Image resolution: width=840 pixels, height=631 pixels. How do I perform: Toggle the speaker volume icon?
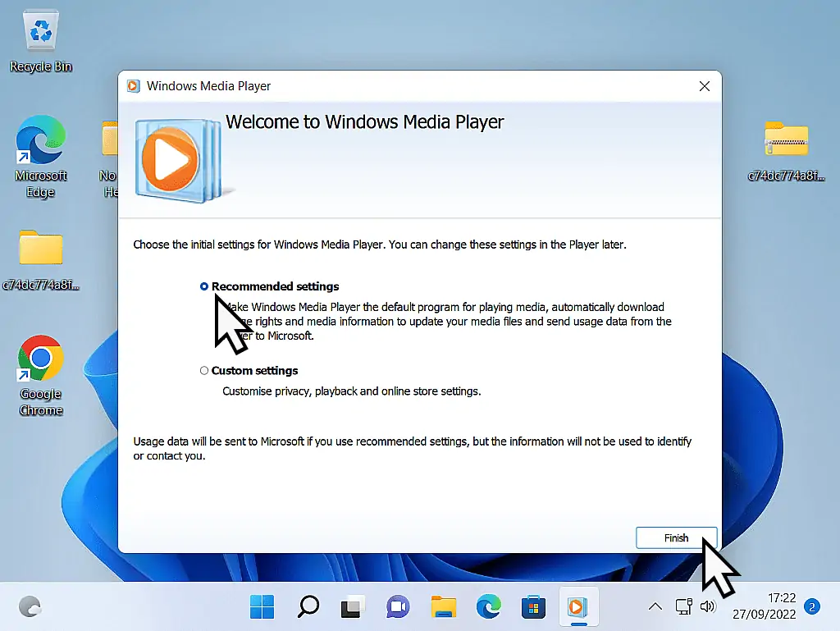click(x=709, y=606)
